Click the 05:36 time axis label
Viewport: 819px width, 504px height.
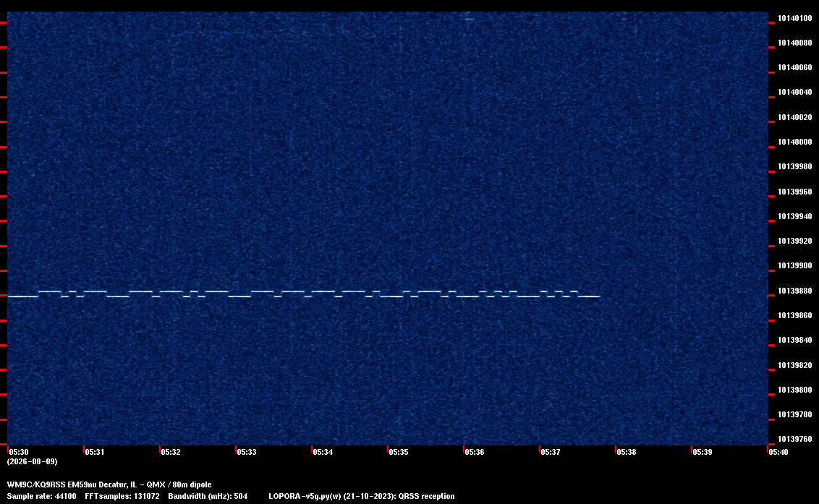click(475, 452)
